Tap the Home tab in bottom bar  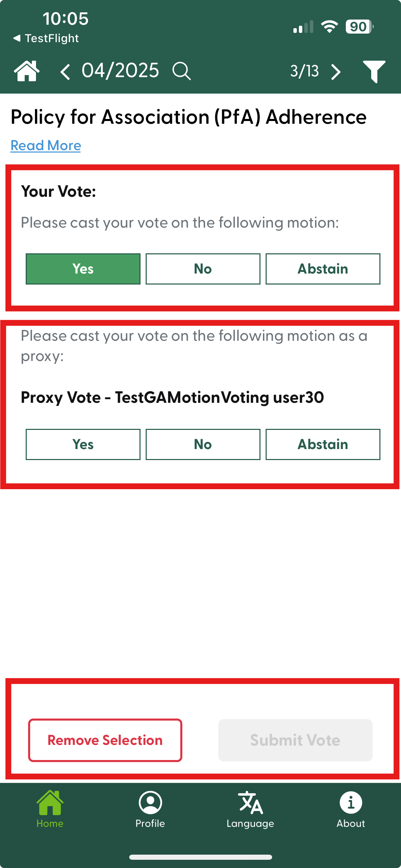coord(50,809)
